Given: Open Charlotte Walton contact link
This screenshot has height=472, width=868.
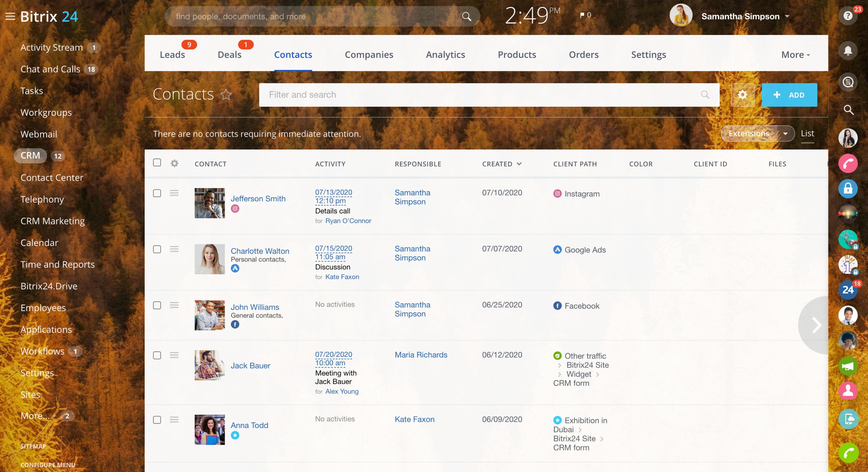Looking at the screenshot, I should (x=260, y=251).
